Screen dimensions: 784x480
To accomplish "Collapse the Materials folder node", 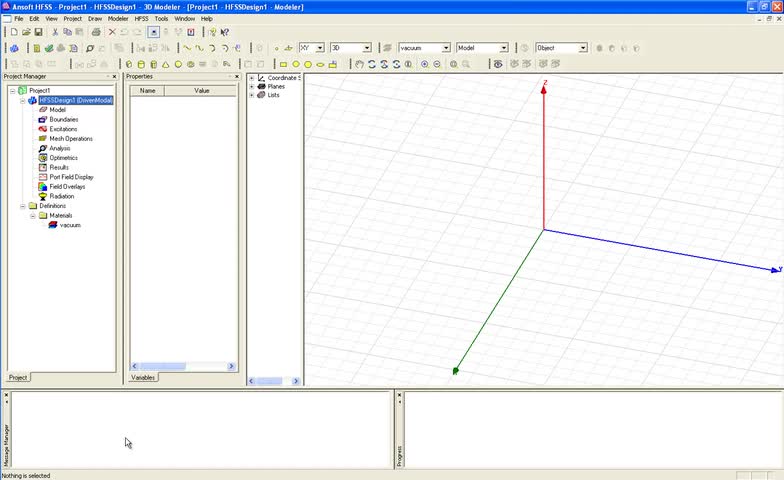I will 32,216.
